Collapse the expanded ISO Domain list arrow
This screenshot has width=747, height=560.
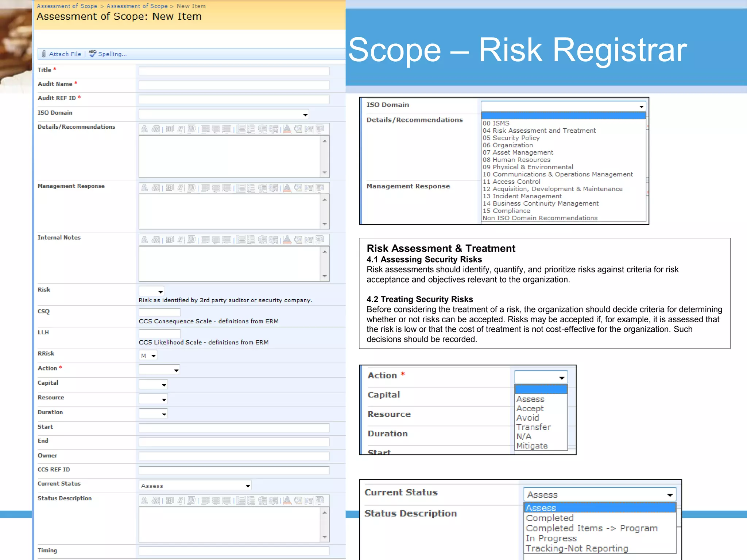(x=641, y=106)
